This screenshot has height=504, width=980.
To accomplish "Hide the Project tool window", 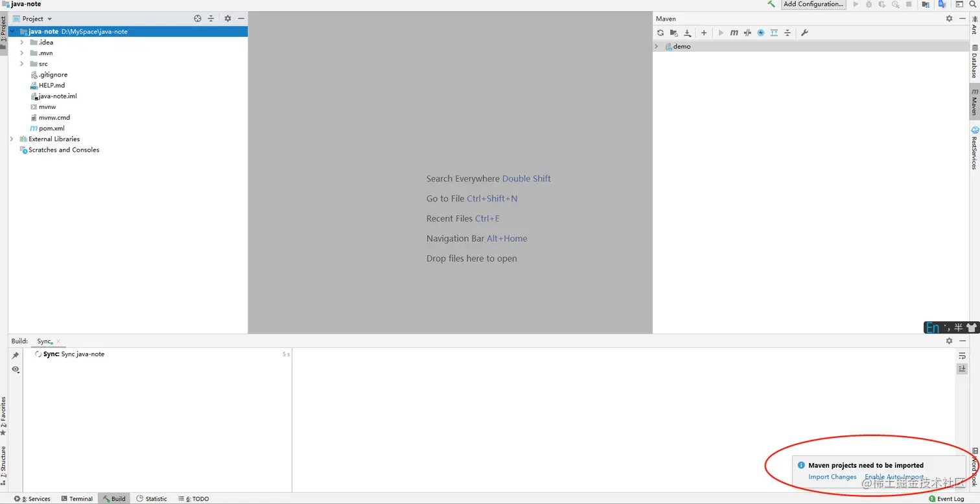I will [241, 19].
